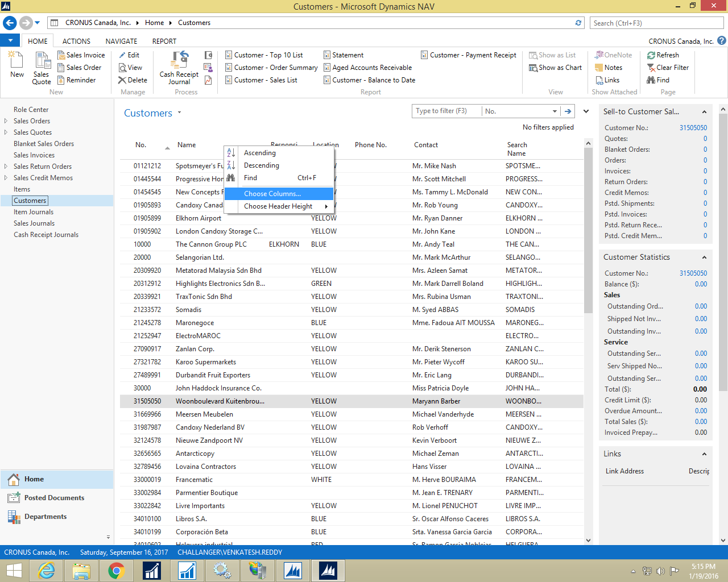Open Google Chrome from the taskbar
Screen dimensions: 728x582
(116, 570)
